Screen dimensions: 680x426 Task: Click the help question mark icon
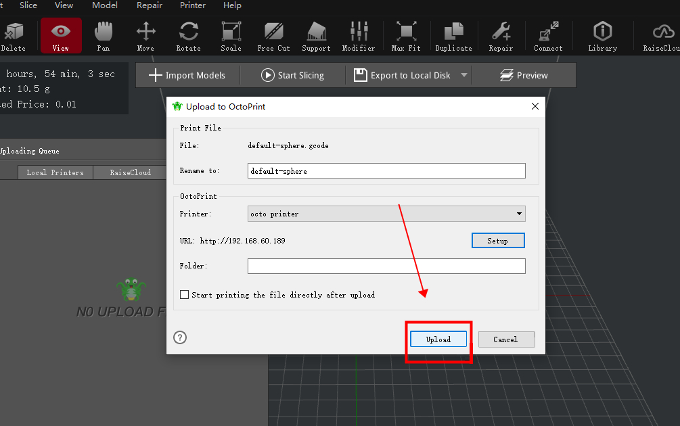180,338
